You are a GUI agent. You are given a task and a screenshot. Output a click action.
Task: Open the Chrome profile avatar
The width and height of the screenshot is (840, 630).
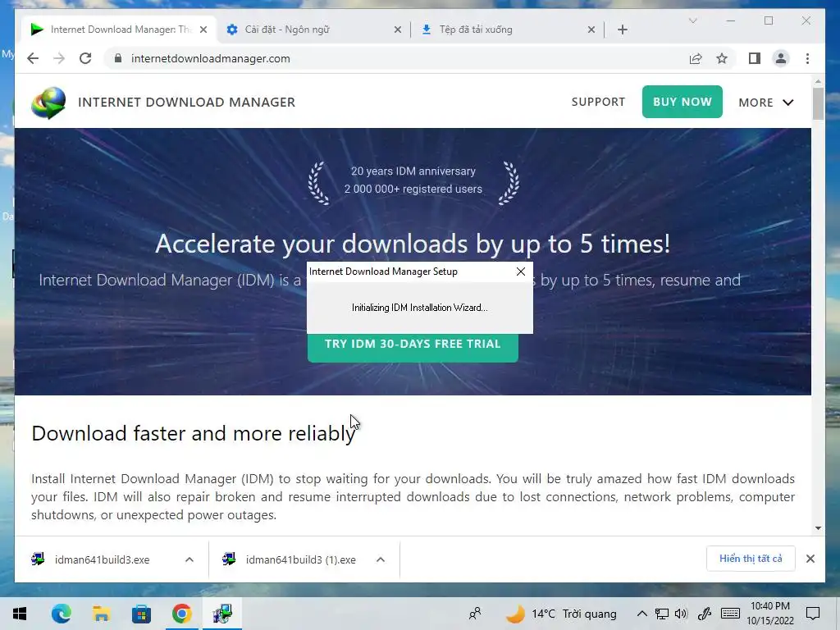tap(781, 58)
